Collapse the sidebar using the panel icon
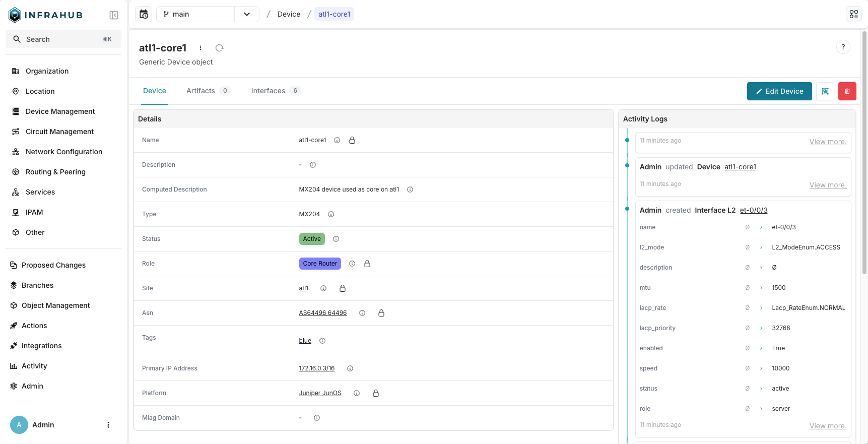Image resolution: width=868 pixels, height=444 pixels. 114,15
